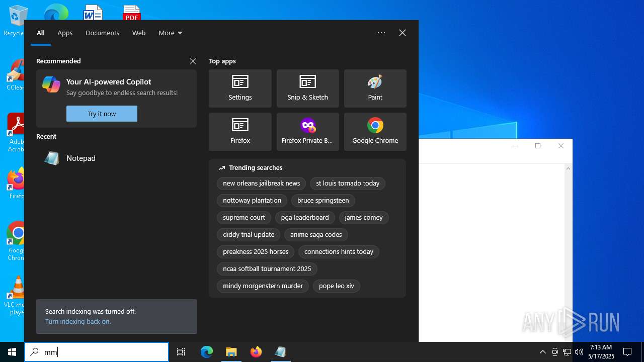
Task: Switch to the Web search tab
Action: [139, 33]
